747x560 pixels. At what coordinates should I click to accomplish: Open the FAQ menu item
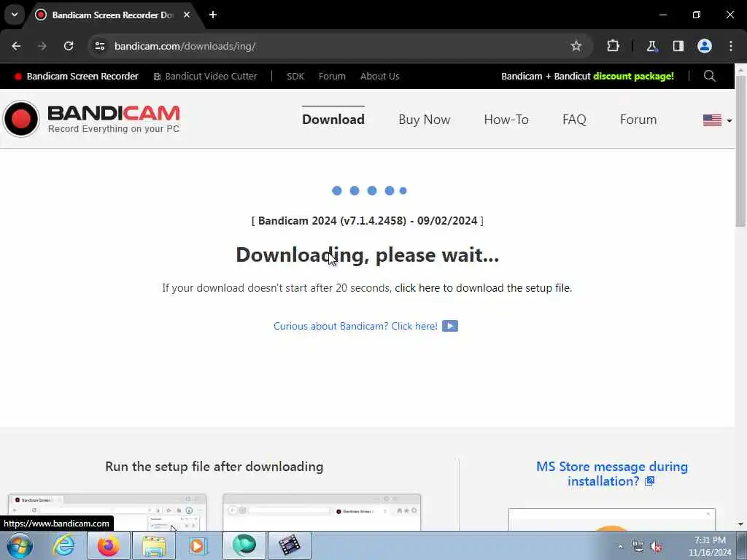coord(574,120)
